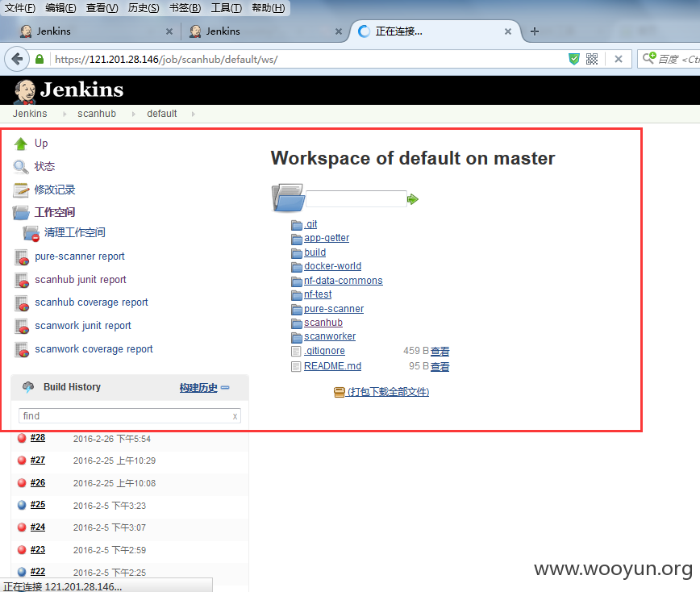
Task: Click the browser back arrow button
Action: 17,59
